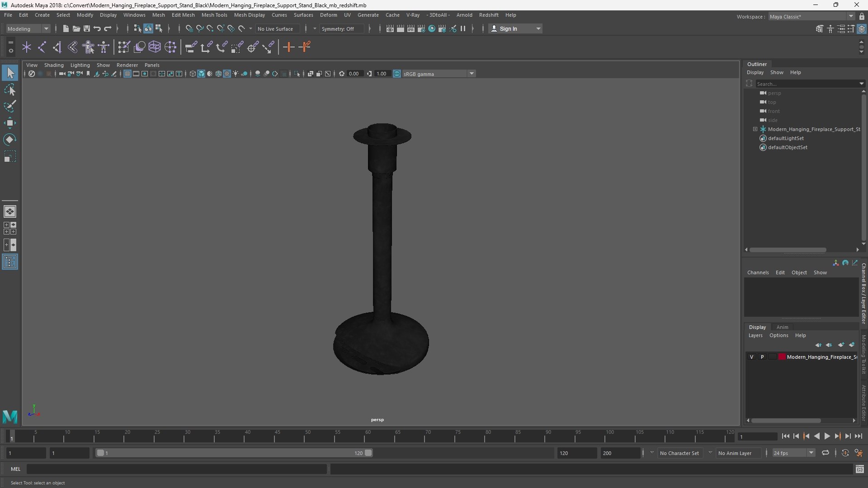Switch to the Anim layer tab
Viewport: 868px width, 488px height.
point(782,327)
